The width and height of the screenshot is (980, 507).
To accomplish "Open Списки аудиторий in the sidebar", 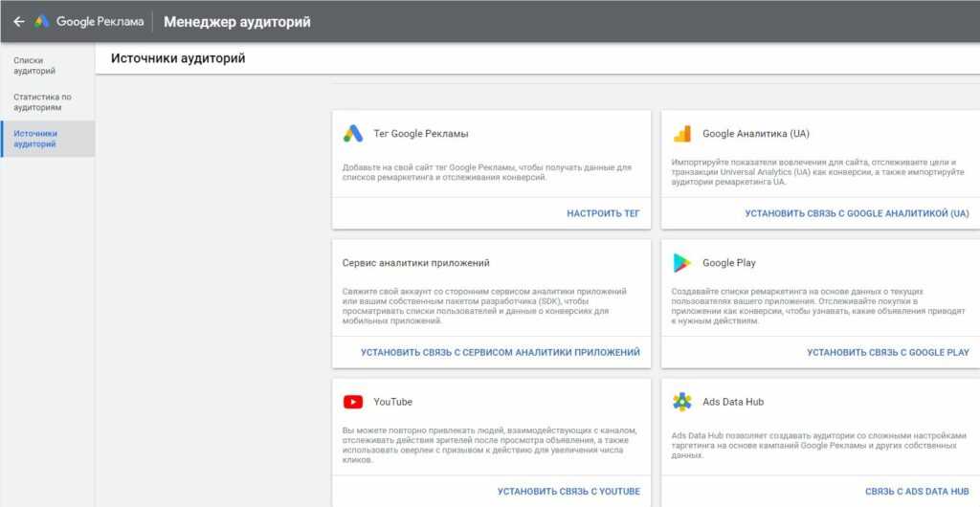I will [x=34, y=65].
